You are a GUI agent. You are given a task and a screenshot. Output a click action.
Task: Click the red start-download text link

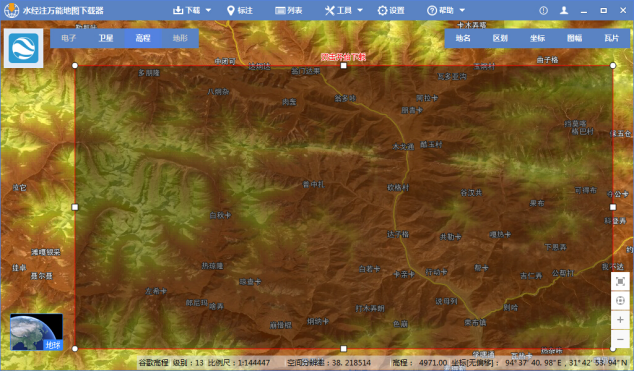[x=343, y=57]
